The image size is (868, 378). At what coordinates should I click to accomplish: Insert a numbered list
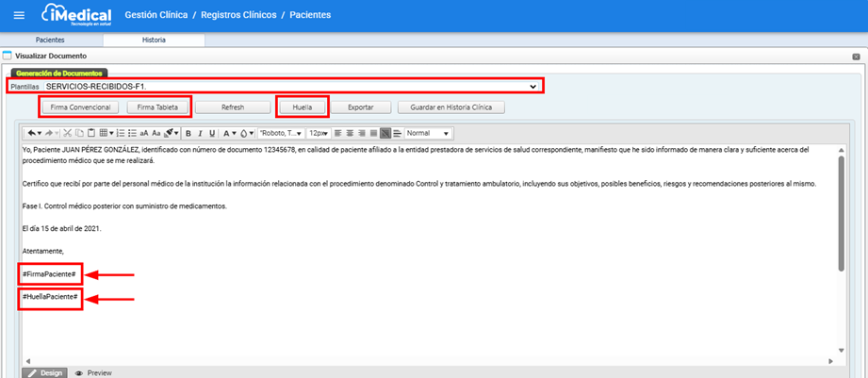(119, 133)
